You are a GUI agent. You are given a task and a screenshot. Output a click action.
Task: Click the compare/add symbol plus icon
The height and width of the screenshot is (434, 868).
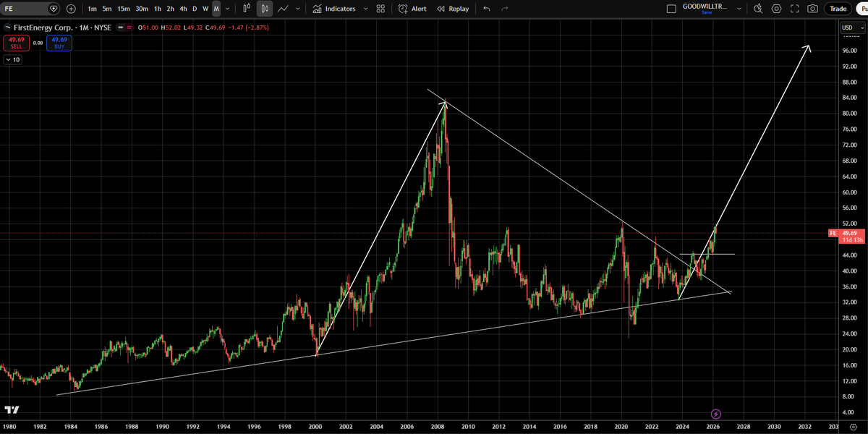70,9
